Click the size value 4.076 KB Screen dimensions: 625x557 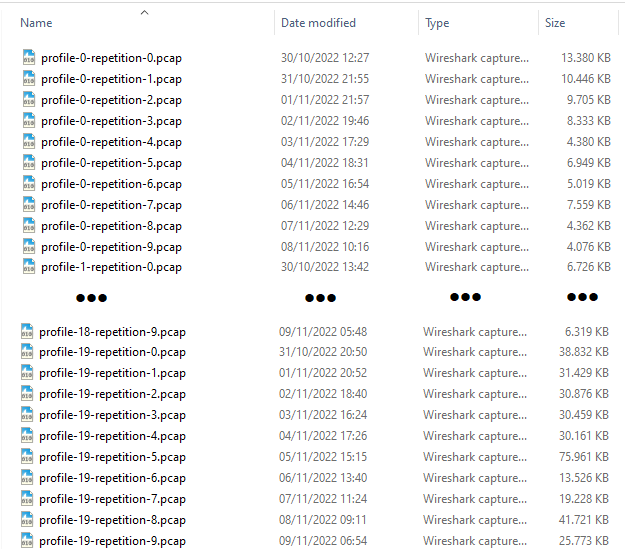pyautogui.click(x=589, y=247)
